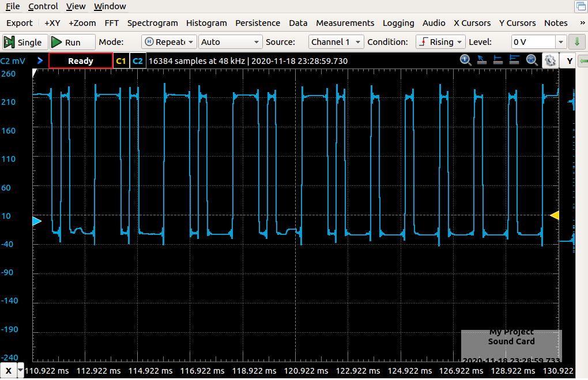588x380 pixels.
Task: Click the Run acquisition button
Action: coord(73,42)
